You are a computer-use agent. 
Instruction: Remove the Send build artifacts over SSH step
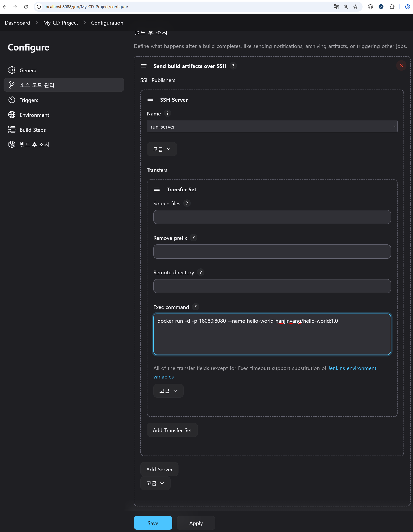tap(401, 66)
